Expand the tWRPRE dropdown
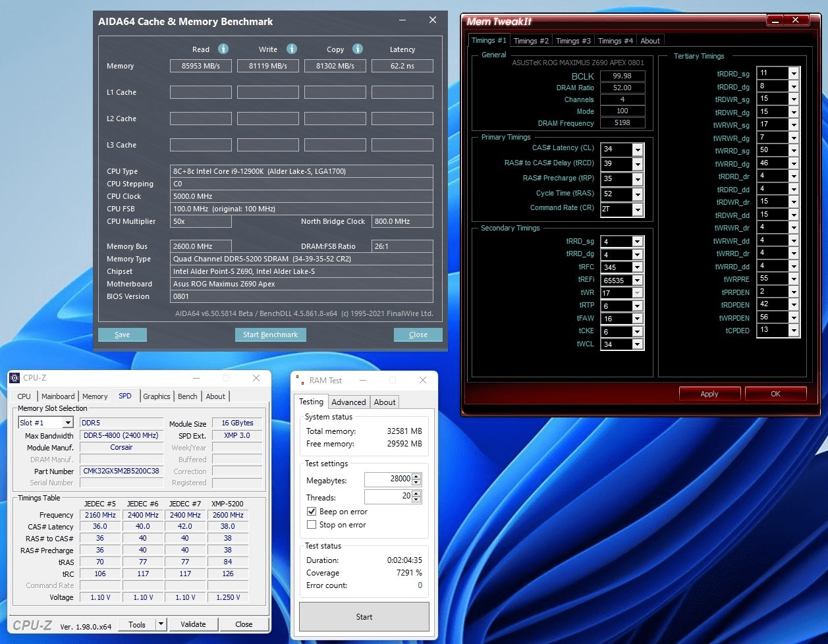Screen dimensions: 828x644 pyautogui.click(x=794, y=279)
